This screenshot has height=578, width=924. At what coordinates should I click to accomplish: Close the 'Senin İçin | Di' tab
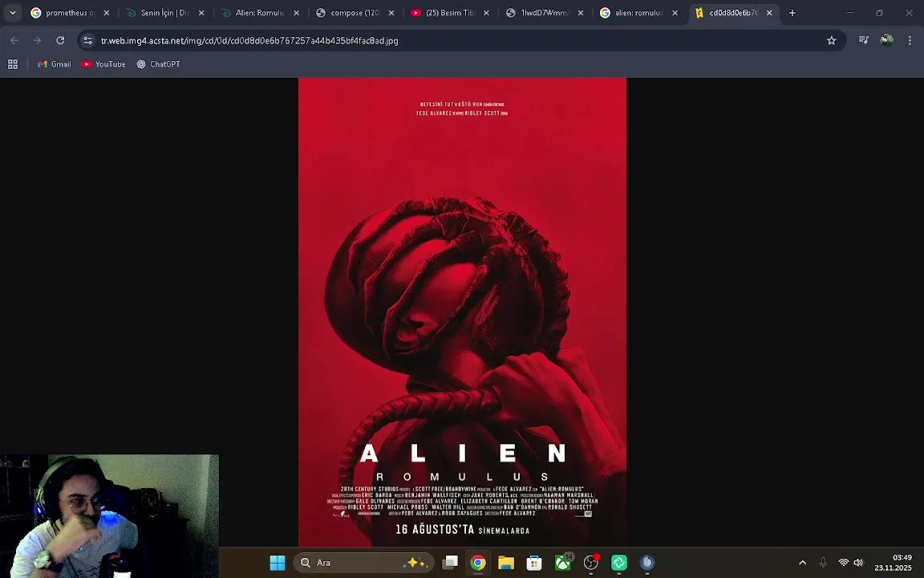point(201,13)
